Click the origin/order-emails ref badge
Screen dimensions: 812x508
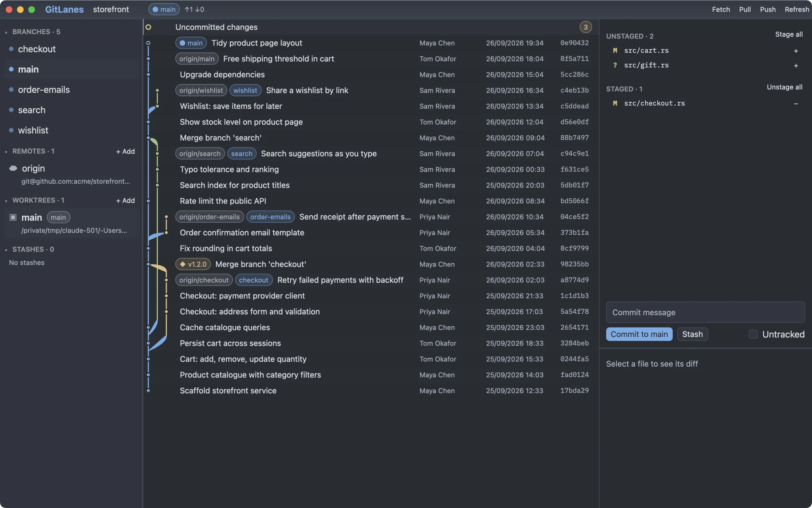click(209, 217)
